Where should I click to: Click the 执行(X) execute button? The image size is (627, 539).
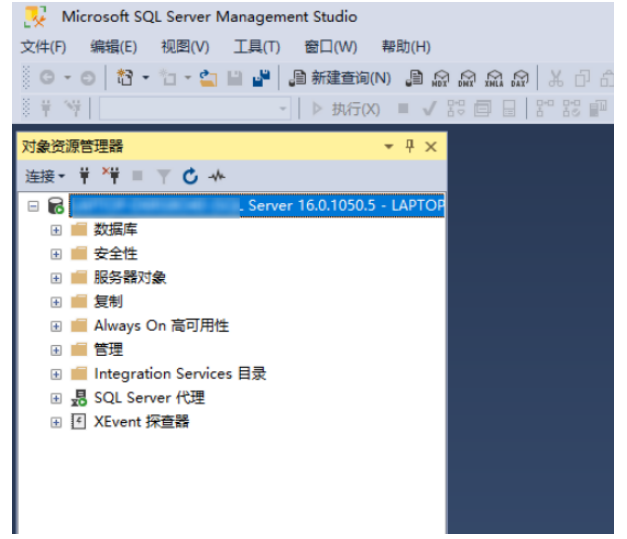(x=346, y=109)
